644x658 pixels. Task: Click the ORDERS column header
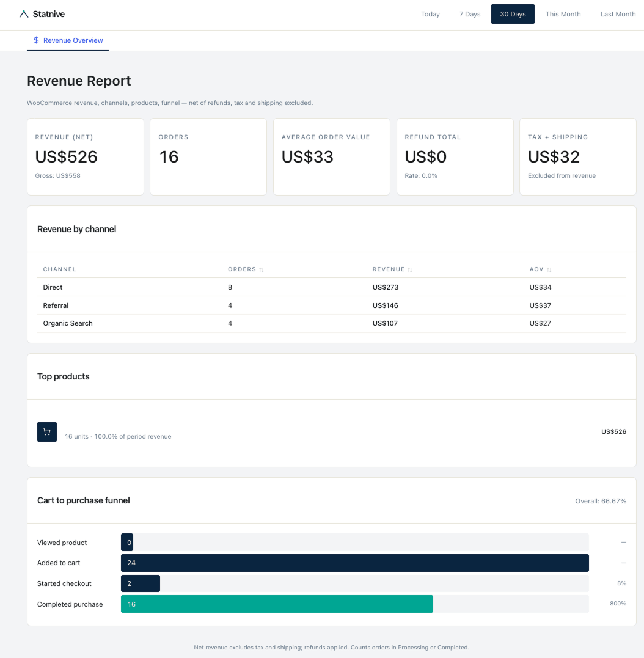(242, 269)
